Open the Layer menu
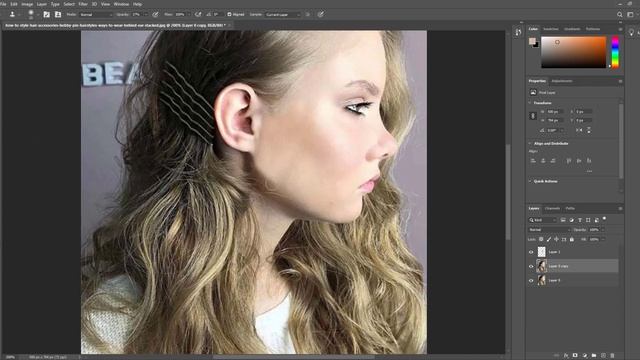Viewport: 640px width, 360px height. pyautogui.click(x=42, y=4)
